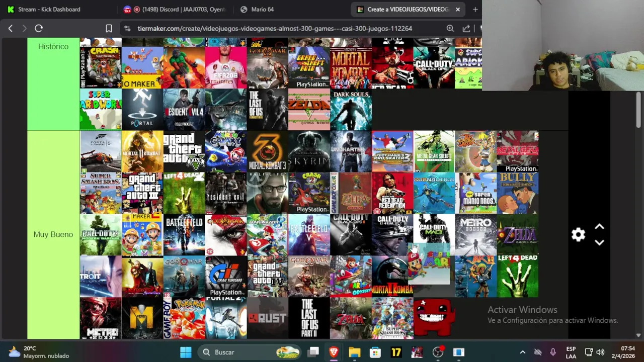The image size is (644, 362).
Task: Select the Portal game thumbnail
Action: coord(142,109)
